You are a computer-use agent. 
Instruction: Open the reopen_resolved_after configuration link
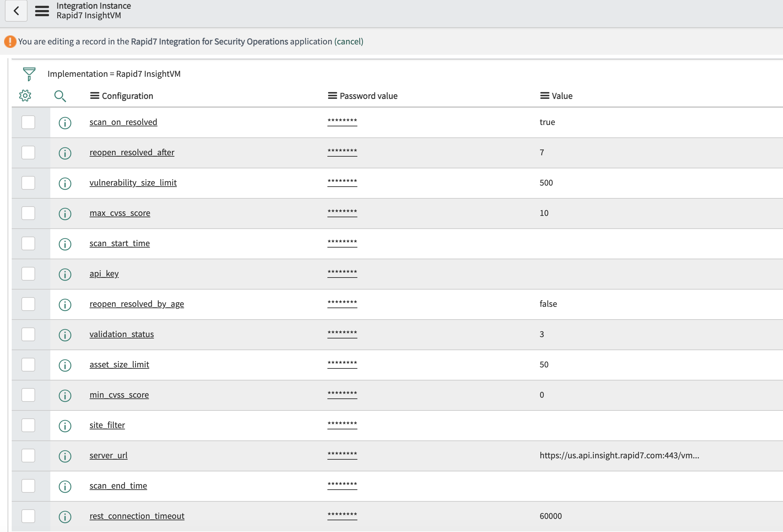[132, 153]
